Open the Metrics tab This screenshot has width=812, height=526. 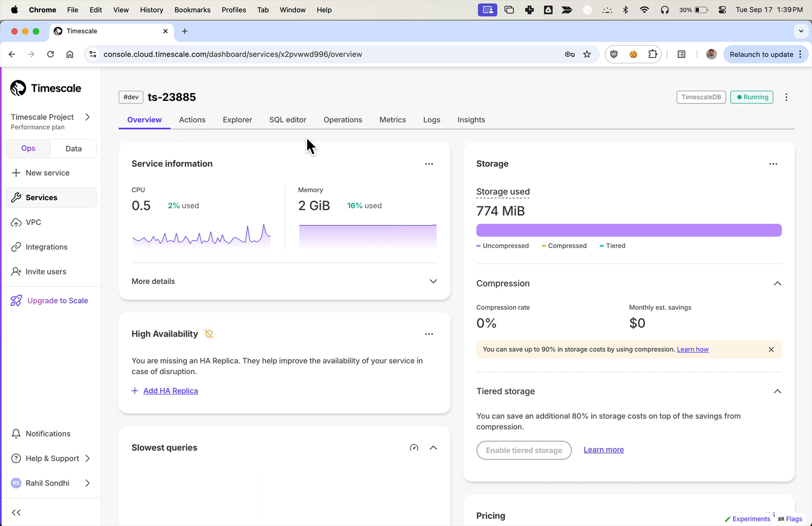pos(393,120)
